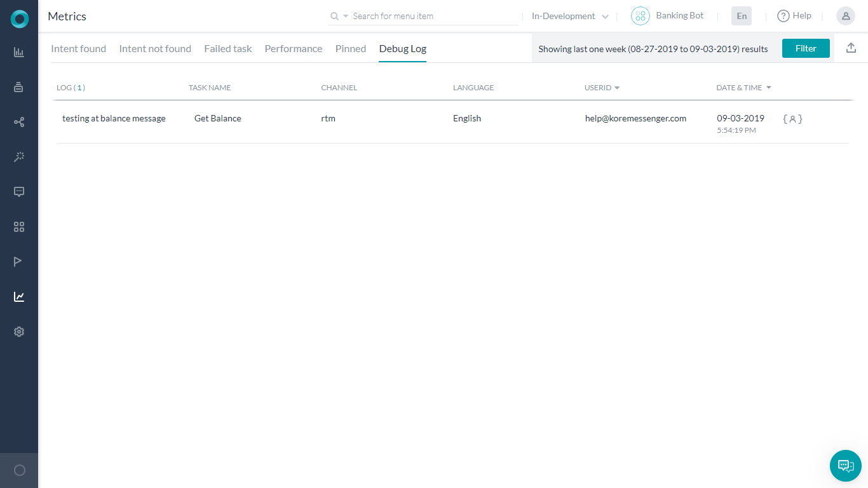
Task: Click the Help link text
Action: point(802,16)
